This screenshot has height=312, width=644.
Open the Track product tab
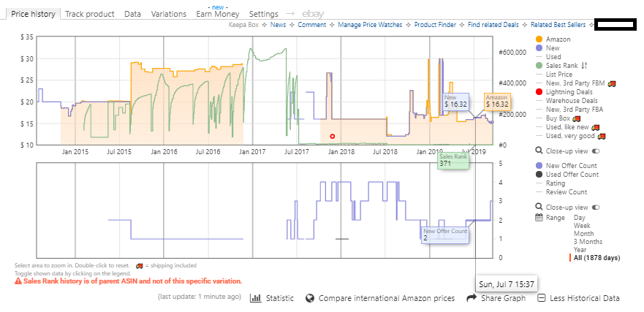(x=89, y=14)
